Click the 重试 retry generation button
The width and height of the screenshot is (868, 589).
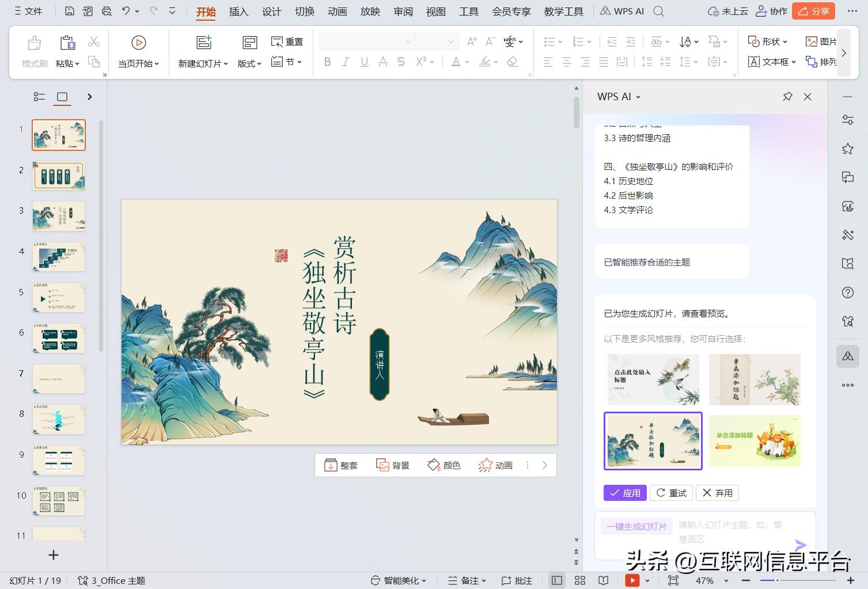[670, 492]
